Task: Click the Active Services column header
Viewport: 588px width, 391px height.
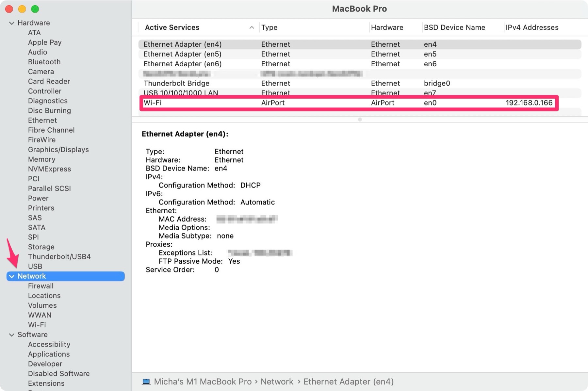Action: [x=172, y=27]
